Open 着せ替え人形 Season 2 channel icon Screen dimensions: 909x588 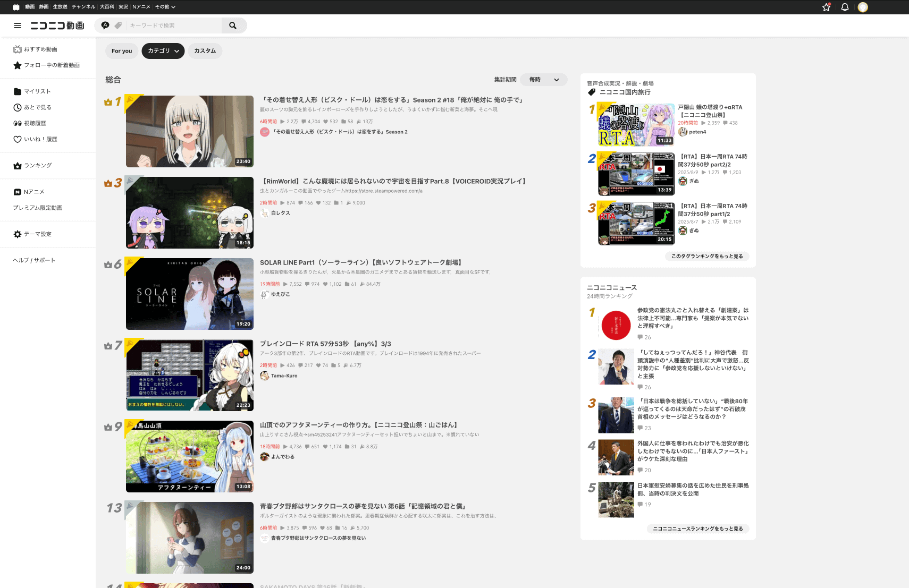tap(264, 132)
